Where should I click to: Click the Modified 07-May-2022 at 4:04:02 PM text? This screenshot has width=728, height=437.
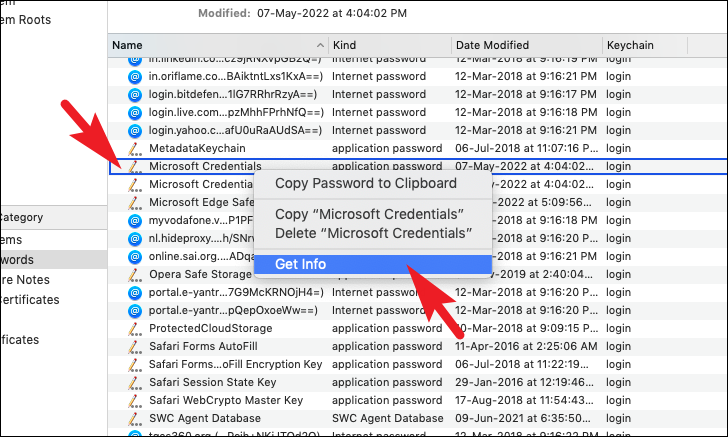[303, 13]
